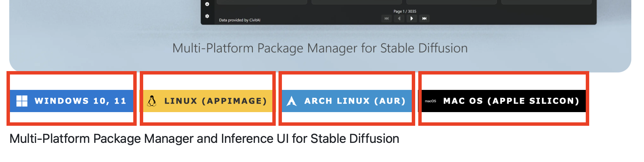Go to the next page of results

coord(411,18)
